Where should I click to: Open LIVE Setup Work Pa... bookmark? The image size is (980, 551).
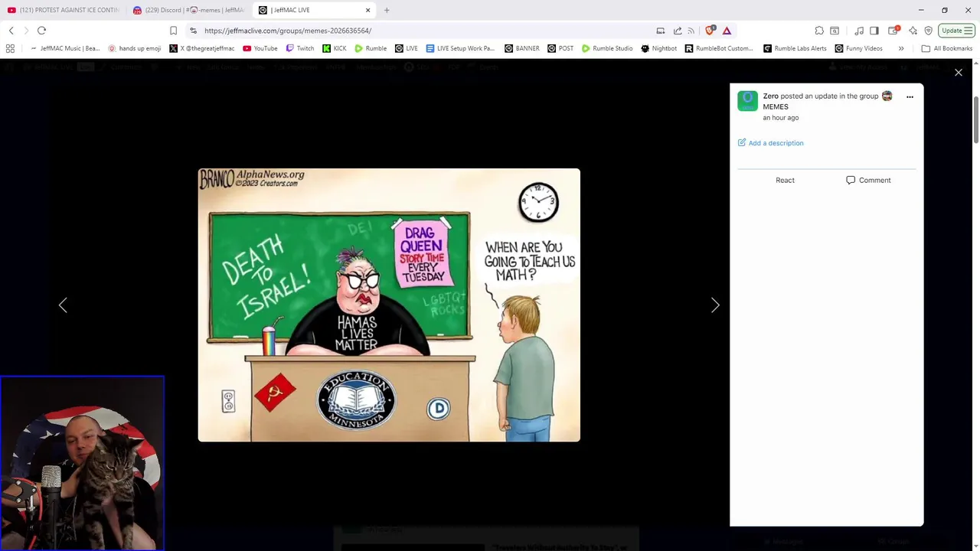click(x=461, y=48)
